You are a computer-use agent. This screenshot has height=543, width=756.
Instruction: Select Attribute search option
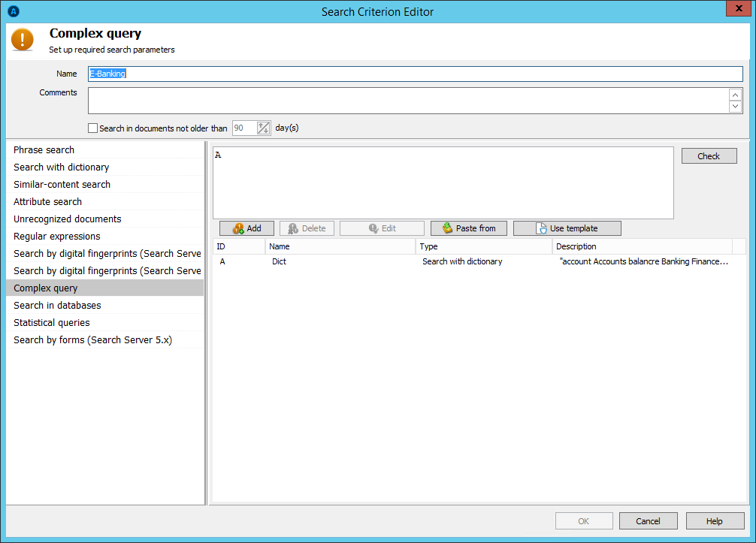(x=105, y=202)
